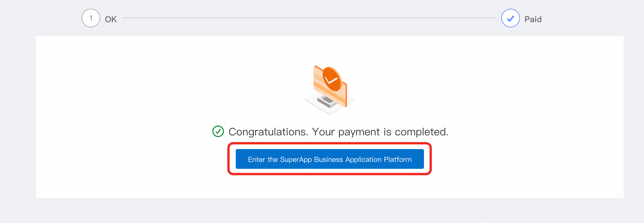This screenshot has width=644, height=223.
Task: Click the step progress connector line
Action: 309,18
